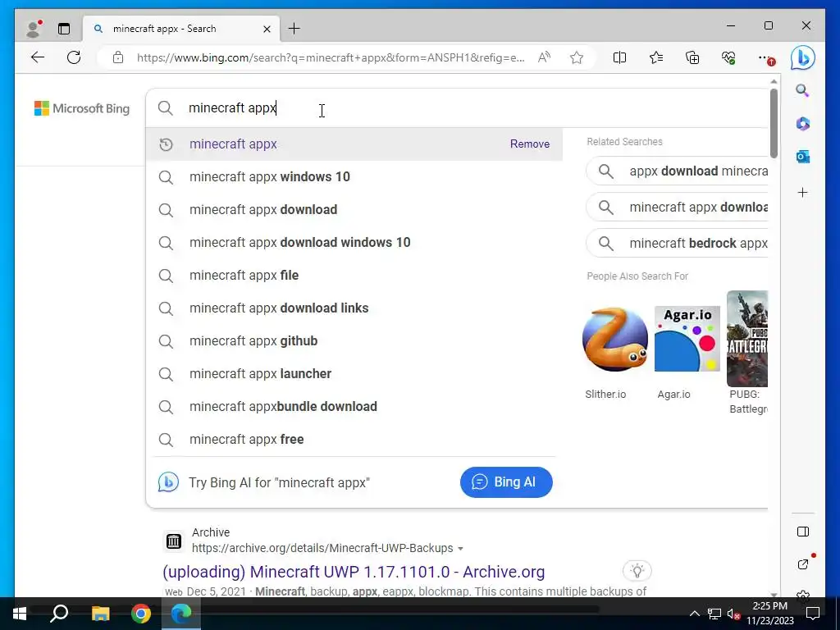Click the Bing search box
Screen dimensions: 840x630
[457, 108]
